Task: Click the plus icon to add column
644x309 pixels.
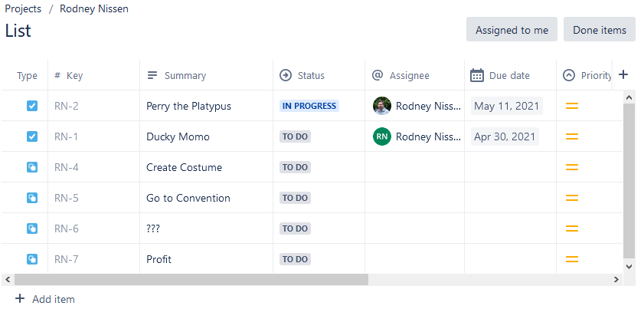Action: (x=623, y=74)
